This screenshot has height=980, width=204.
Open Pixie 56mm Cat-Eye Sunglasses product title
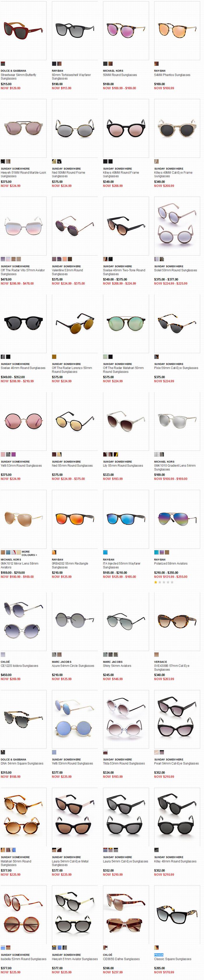pyautogui.click(x=176, y=368)
